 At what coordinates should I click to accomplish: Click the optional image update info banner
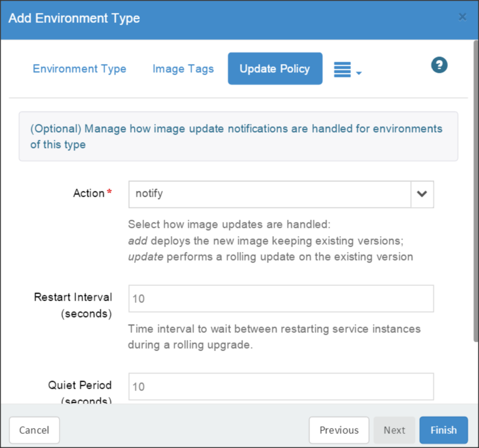click(238, 136)
